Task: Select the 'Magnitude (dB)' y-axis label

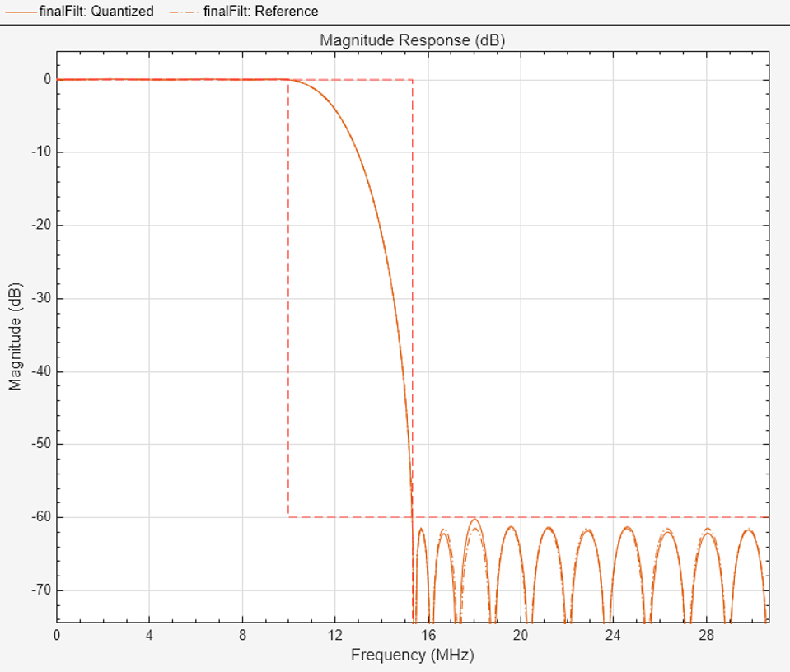Action: click(x=16, y=337)
